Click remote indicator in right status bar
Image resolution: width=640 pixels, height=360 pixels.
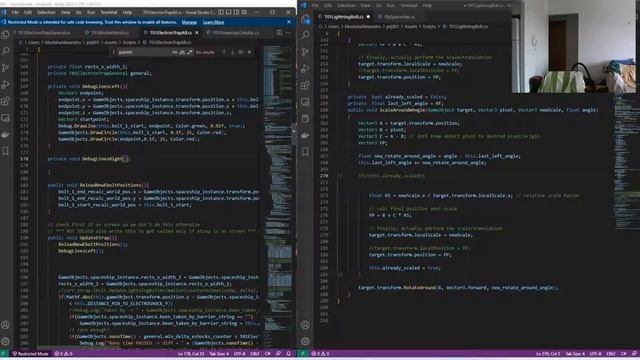pos(303,354)
